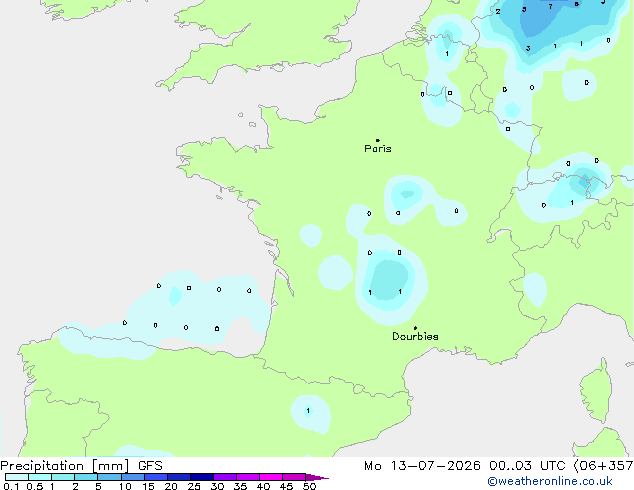Select the Dourbies location dot marker
The image size is (634, 490).
pyautogui.click(x=415, y=328)
